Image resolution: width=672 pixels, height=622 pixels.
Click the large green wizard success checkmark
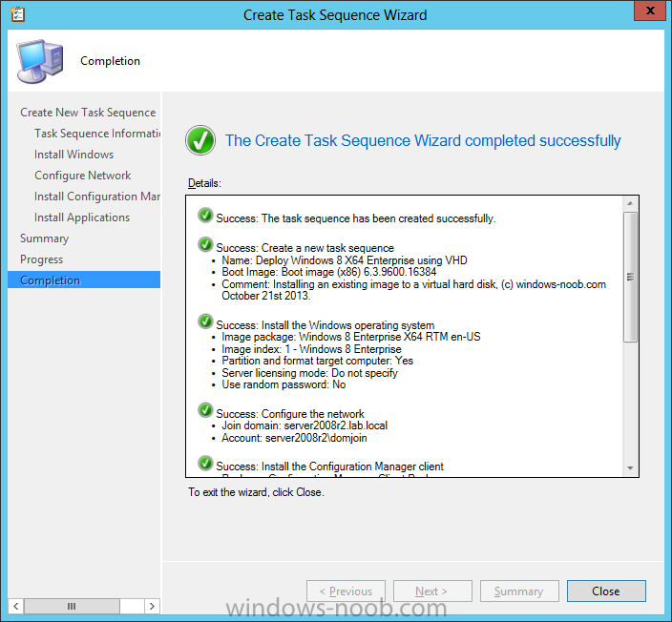200,140
